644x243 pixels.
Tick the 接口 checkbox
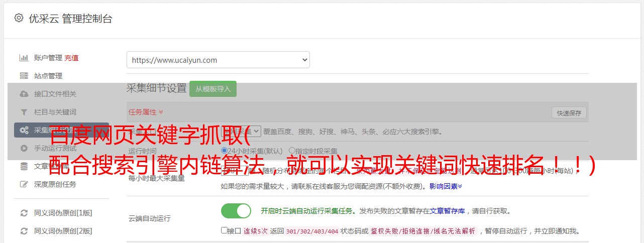(224, 230)
